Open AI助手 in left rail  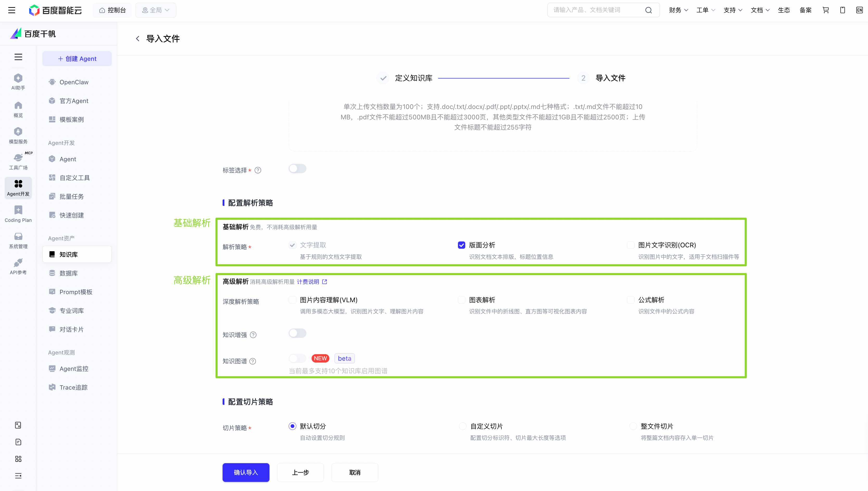[x=18, y=82]
